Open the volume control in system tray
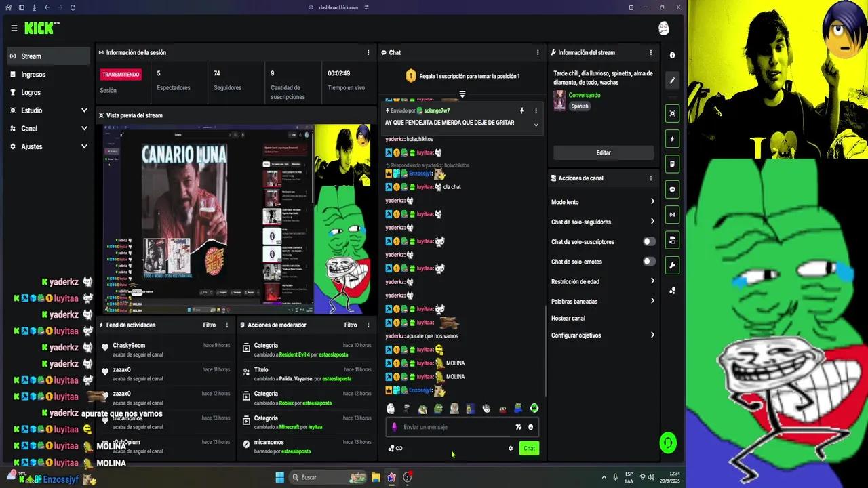Screen dimensions: 868x488 pos(652,477)
